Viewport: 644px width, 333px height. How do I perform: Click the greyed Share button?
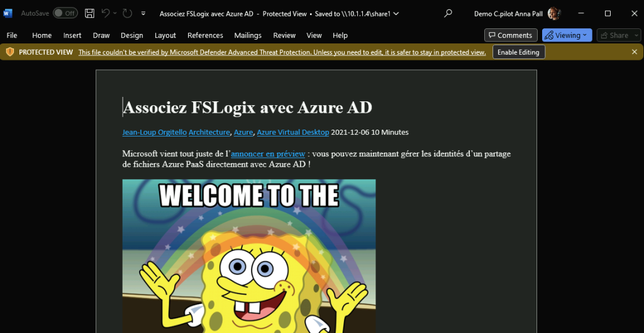pos(614,35)
